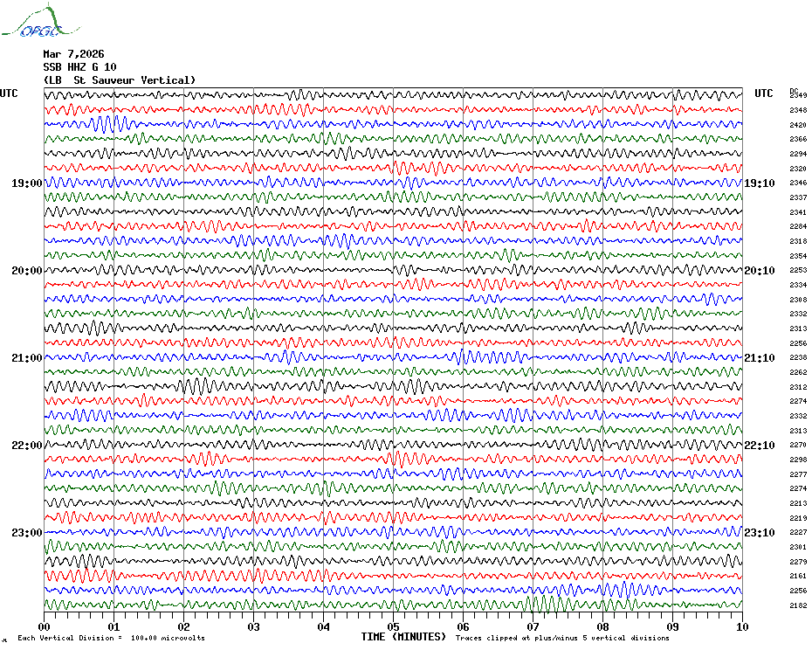Select the Mar 7,2026 date text
Viewport: 812px width, 650px height.
[73, 53]
